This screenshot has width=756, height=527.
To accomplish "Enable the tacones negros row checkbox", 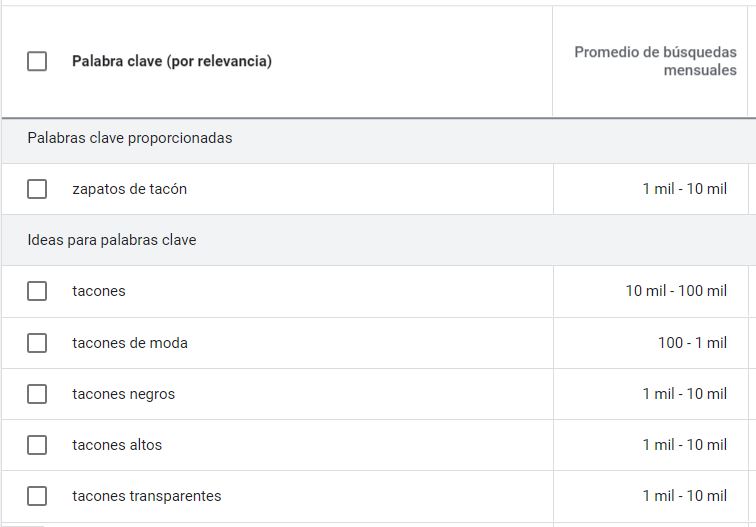I will [x=37, y=394].
